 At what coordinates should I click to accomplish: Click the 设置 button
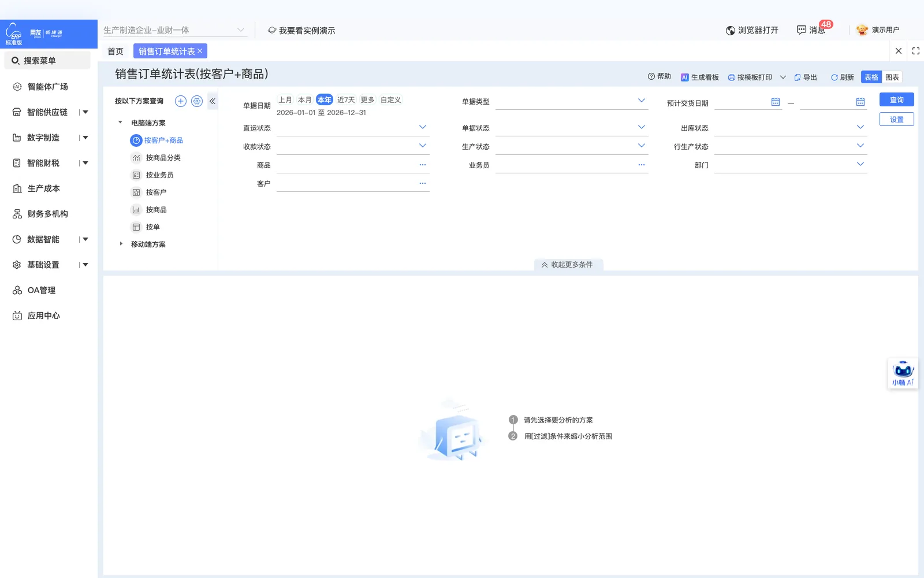click(896, 119)
